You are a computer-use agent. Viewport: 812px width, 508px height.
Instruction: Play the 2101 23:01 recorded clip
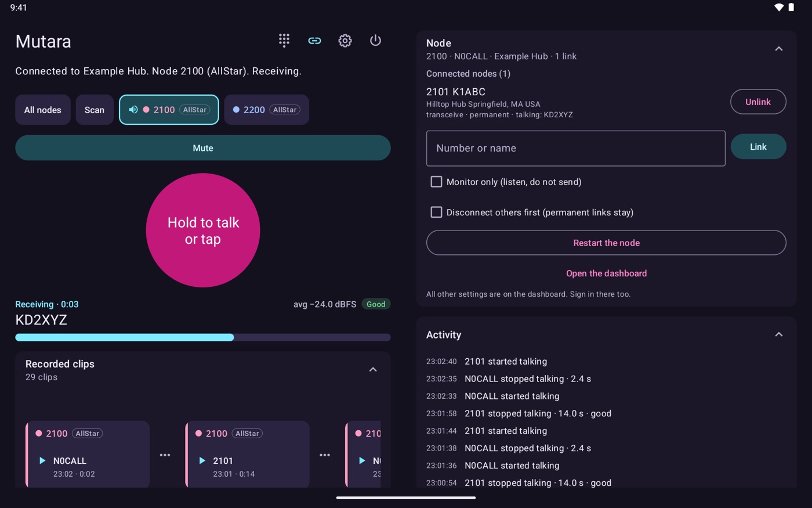[x=202, y=460]
